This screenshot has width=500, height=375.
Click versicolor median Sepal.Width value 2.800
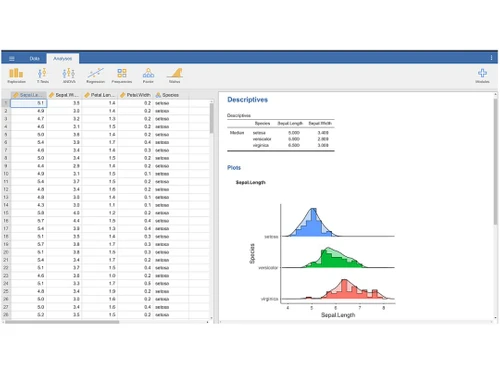pos(323,139)
